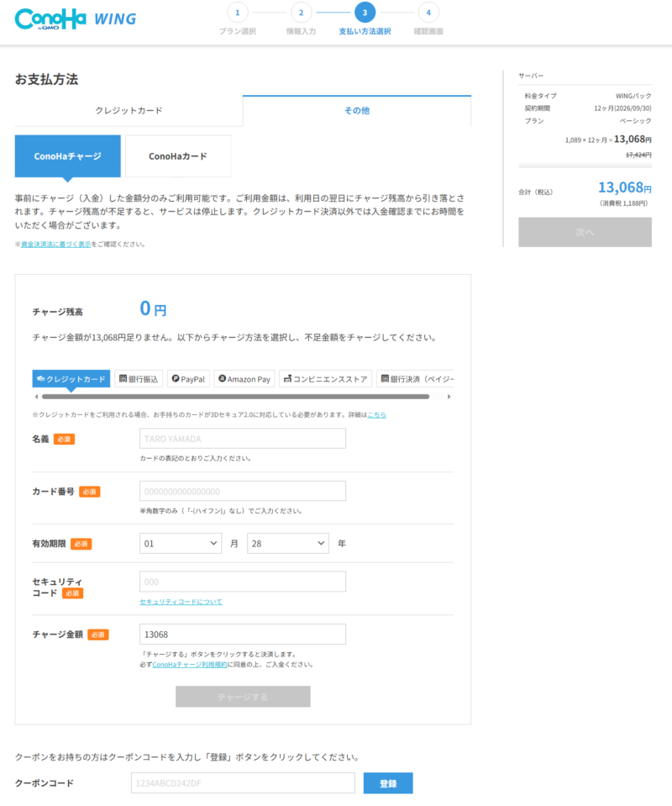Click the ConoHa WING logo
The image size is (672, 806).
(75, 19)
